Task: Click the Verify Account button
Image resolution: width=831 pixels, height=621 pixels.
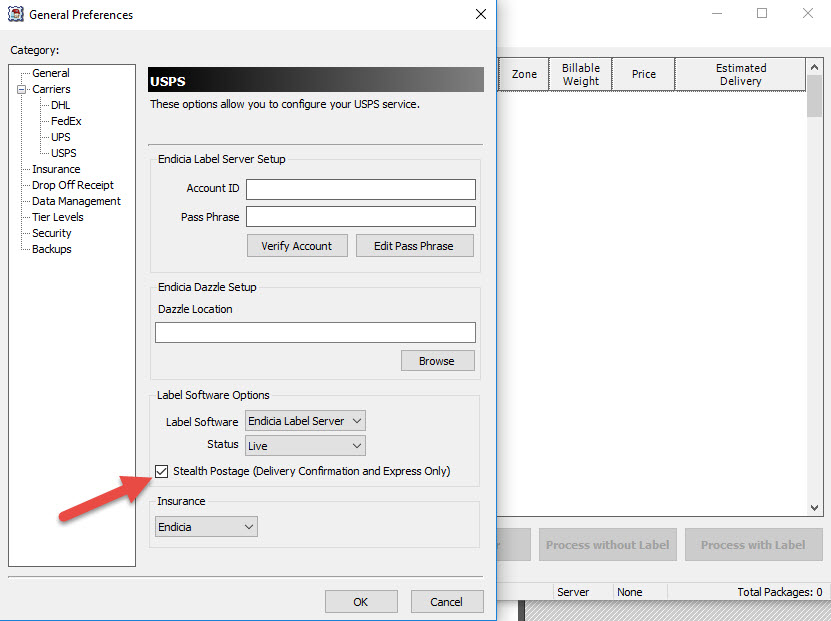Action: pos(297,246)
